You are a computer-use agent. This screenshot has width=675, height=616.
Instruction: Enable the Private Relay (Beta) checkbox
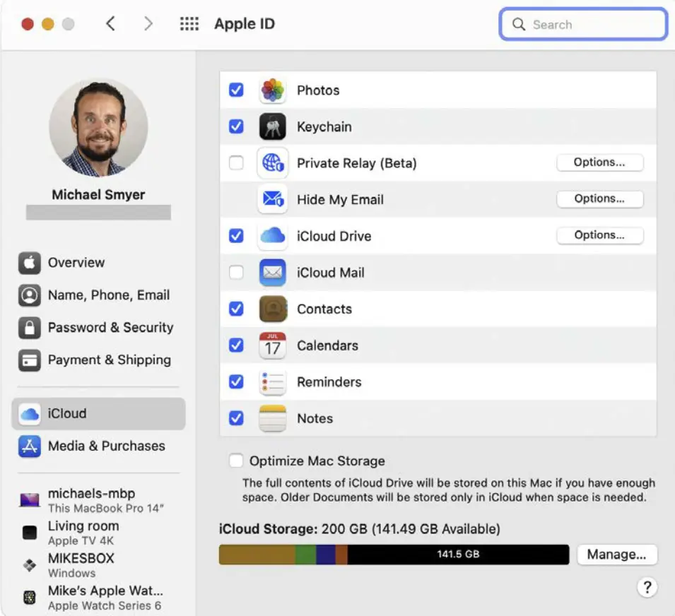[x=236, y=163]
